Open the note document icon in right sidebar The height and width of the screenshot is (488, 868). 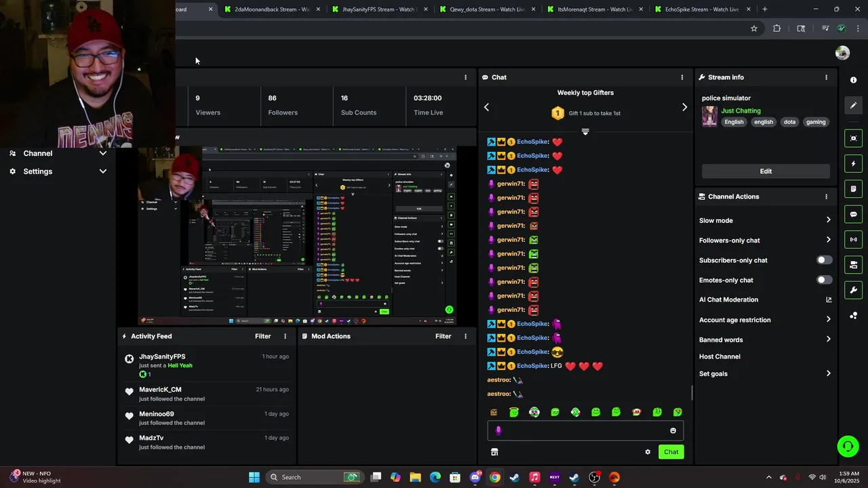click(x=853, y=188)
